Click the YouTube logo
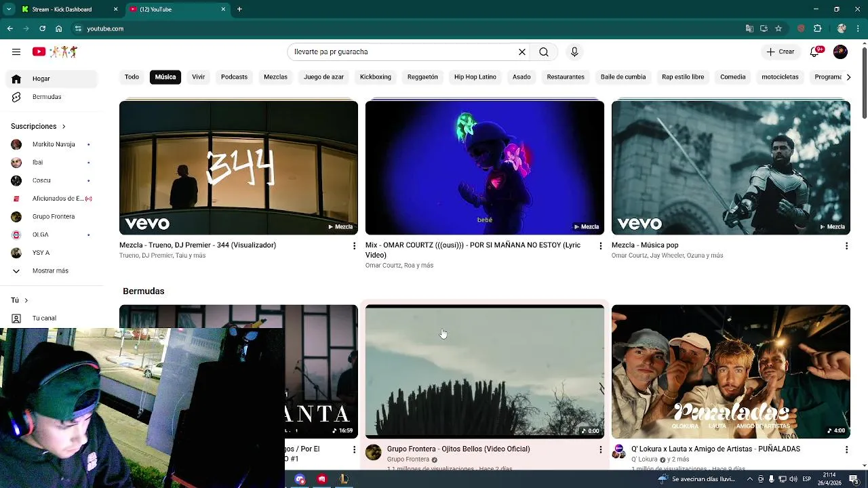Screen dimensions: 868x488 pyautogui.click(x=56, y=52)
